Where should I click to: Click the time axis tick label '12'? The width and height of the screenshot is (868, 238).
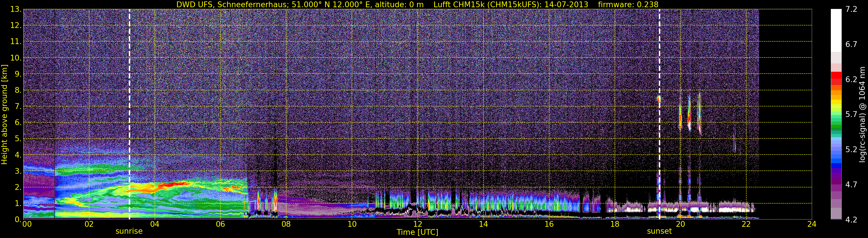pyautogui.click(x=417, y=224)
